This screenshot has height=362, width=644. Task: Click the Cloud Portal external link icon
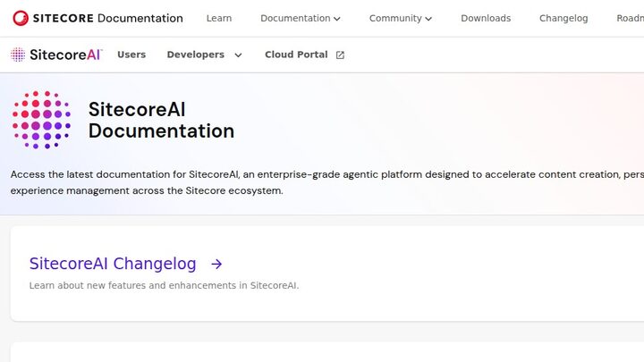pos(340,55)
